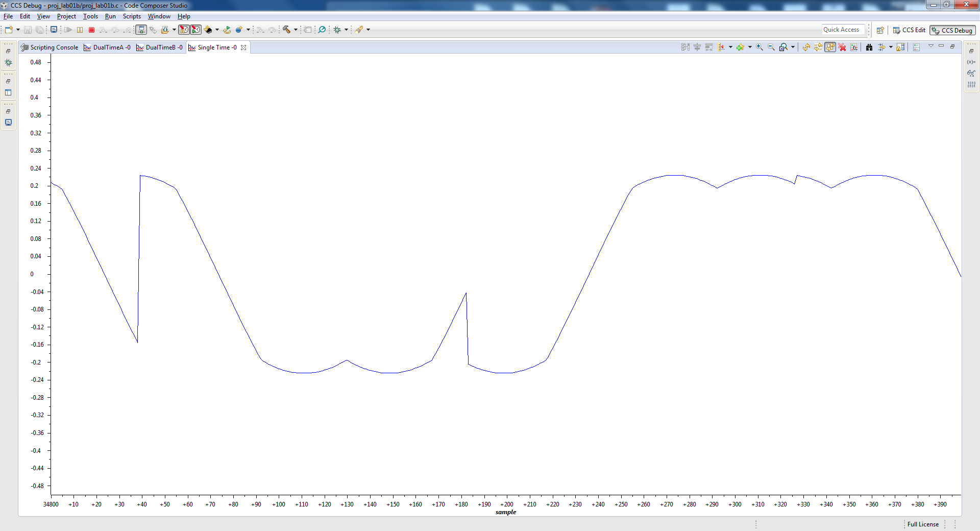Click the show graph properties list icon

917,47
